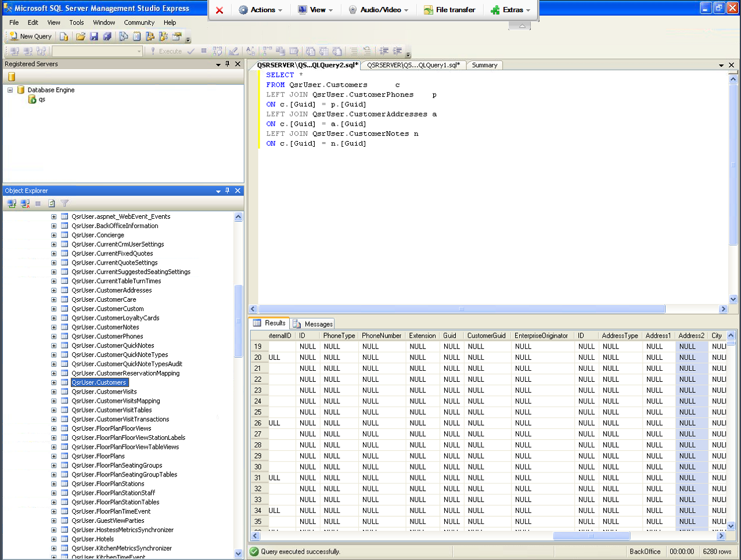Click the New Query button
The width and height of the screenshot is (741, 560).
pos(31,36)
